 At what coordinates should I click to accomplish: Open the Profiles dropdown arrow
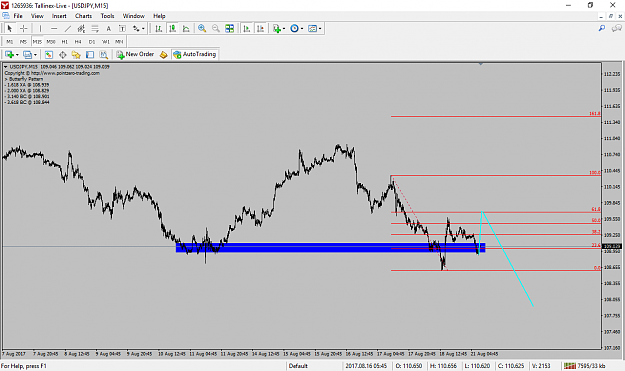35,55
